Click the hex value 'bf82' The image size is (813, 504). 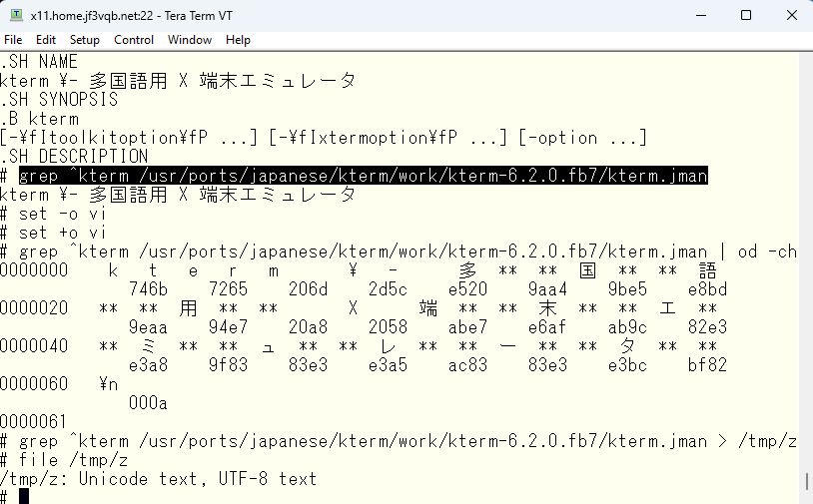(x=707, y=364)
